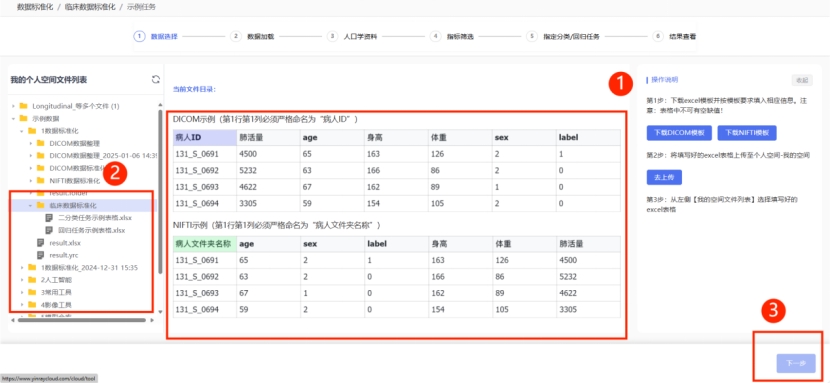Click file icon of result.xlsx

(x=40, y=243)
